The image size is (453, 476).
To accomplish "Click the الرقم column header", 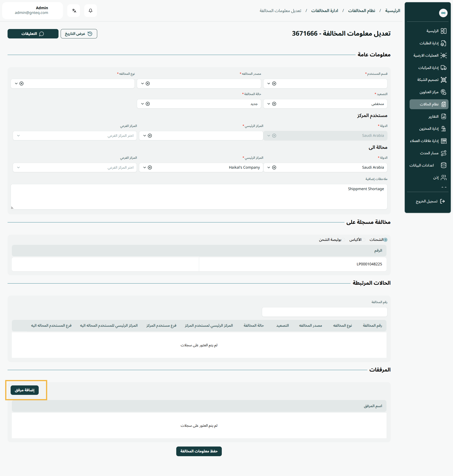I will [x=378, y=251].
